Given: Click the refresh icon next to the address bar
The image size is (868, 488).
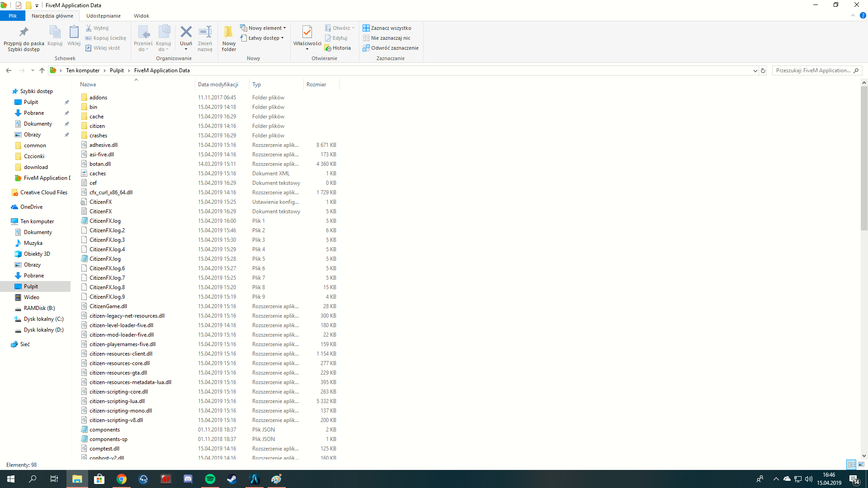Looking at the screenshot, I should tap(763, 70).
